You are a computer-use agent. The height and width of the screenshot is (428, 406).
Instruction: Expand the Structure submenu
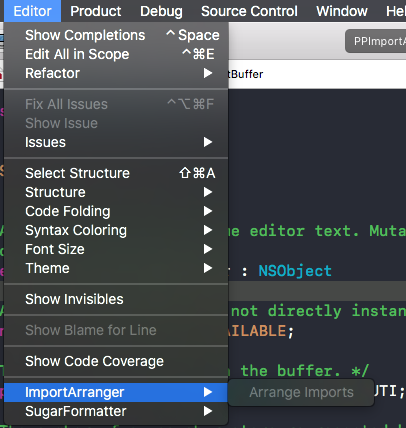(116, 192)
